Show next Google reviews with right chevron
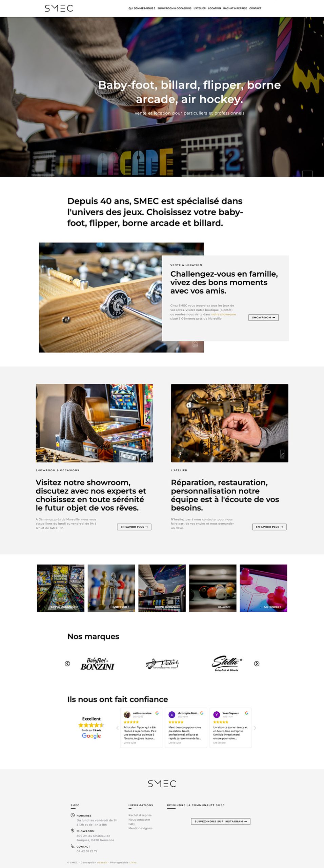Viewport: 324px width, 868px height. pyautogui.click(x=255, y=728)
